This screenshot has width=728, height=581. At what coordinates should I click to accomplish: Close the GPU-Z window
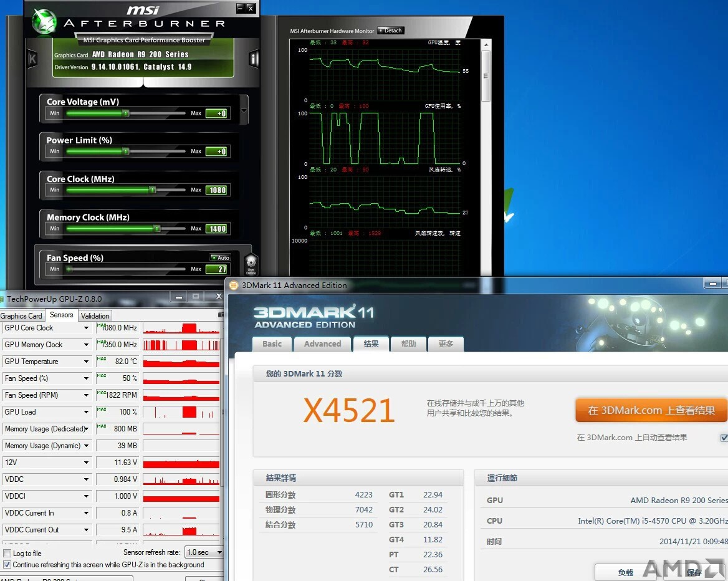[219, 296]
